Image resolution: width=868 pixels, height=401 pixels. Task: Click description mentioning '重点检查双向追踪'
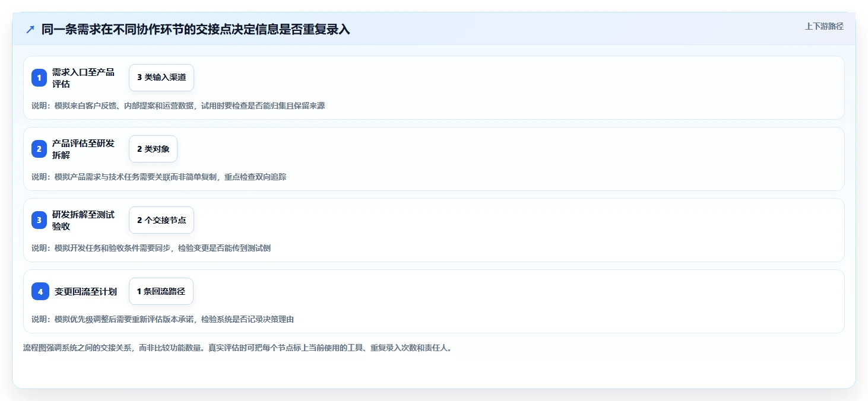[x=159, y=177]
